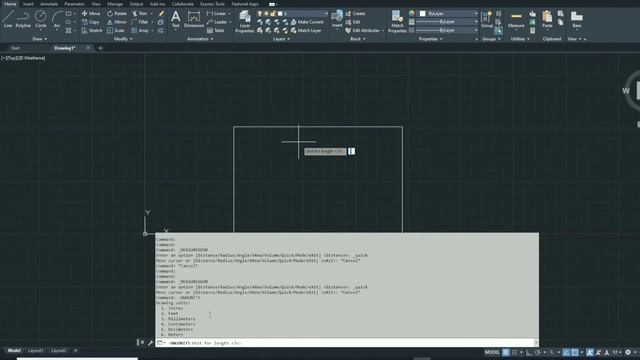Expand the Draw panel
Viewport: 640px width, 360px height.
click(40, 39)
